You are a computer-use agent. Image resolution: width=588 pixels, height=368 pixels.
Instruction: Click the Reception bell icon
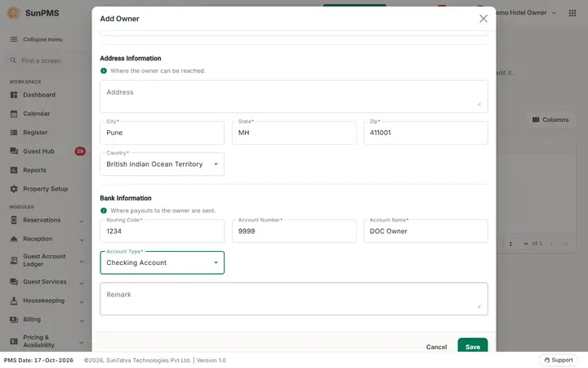click(x=14, y=239)
